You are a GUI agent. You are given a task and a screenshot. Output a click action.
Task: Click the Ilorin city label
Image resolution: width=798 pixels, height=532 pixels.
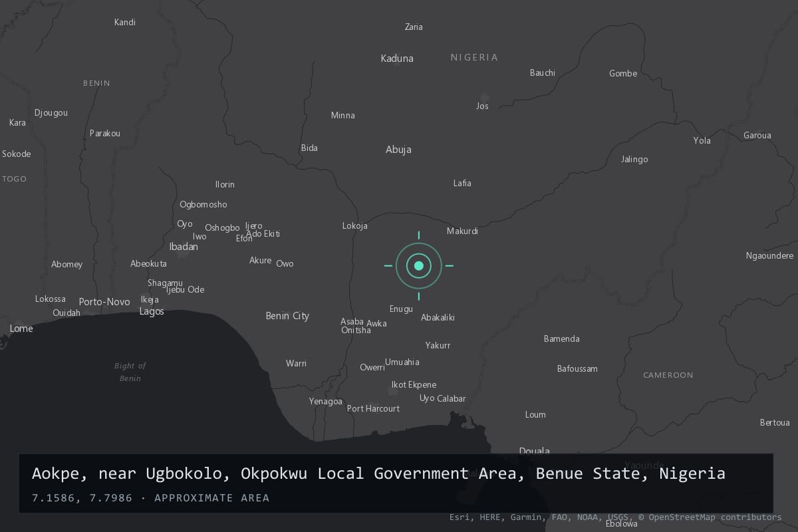coord(225,185)
